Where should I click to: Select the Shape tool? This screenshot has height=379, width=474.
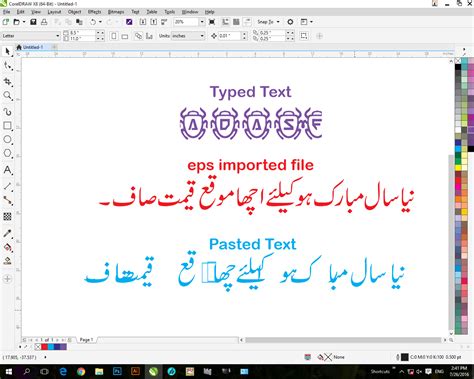click(8, 66)
